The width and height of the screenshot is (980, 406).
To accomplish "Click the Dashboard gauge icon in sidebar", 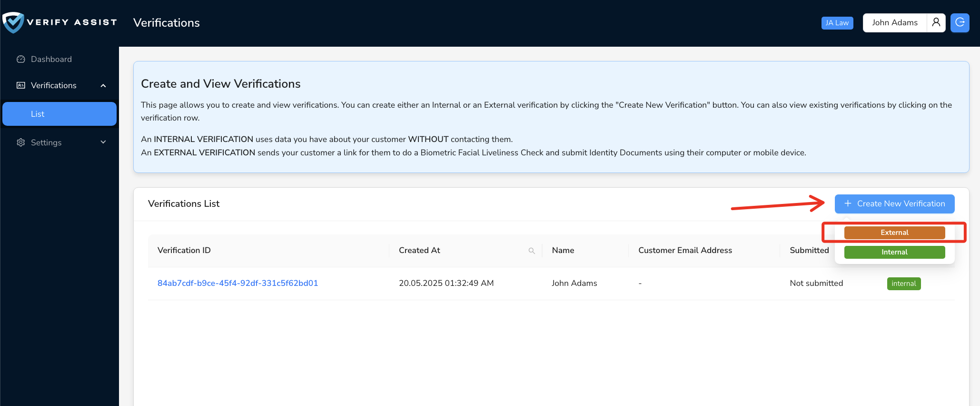I will click(x=20, y=59).
